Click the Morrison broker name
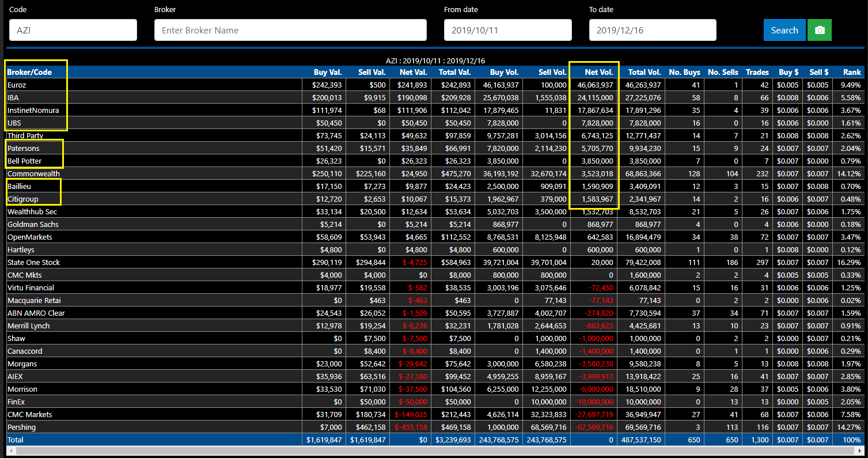Viewport: 868px width, 458px height. pos(22,389)
